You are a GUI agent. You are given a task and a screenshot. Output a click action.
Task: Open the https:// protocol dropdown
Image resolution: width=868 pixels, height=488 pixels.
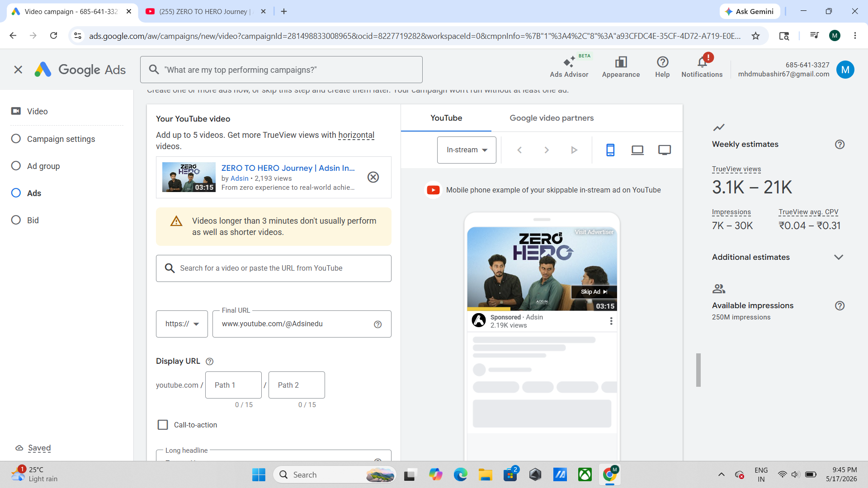coord(182,324)
